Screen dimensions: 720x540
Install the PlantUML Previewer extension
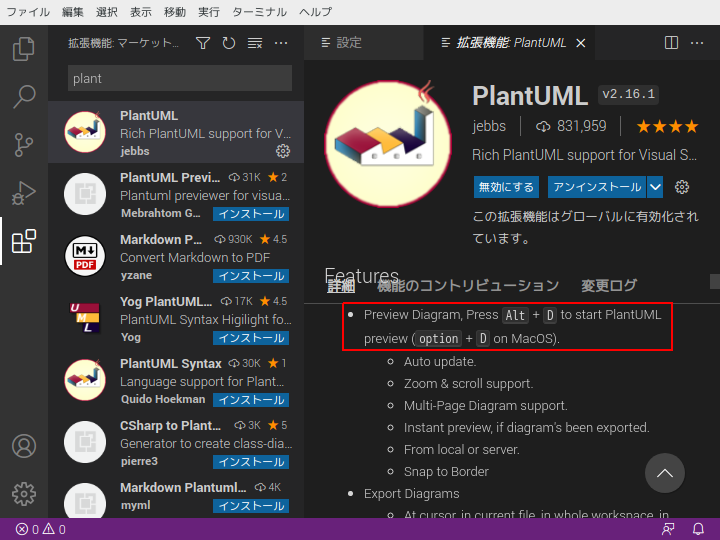coord(251,214)
